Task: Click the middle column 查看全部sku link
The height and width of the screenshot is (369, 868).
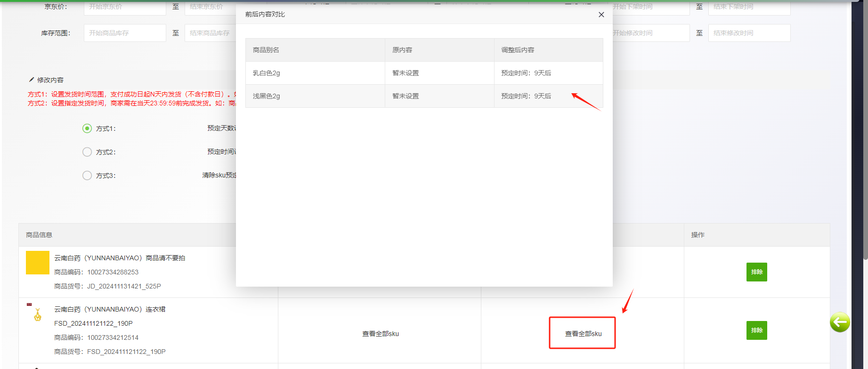Action: point(380,334)
